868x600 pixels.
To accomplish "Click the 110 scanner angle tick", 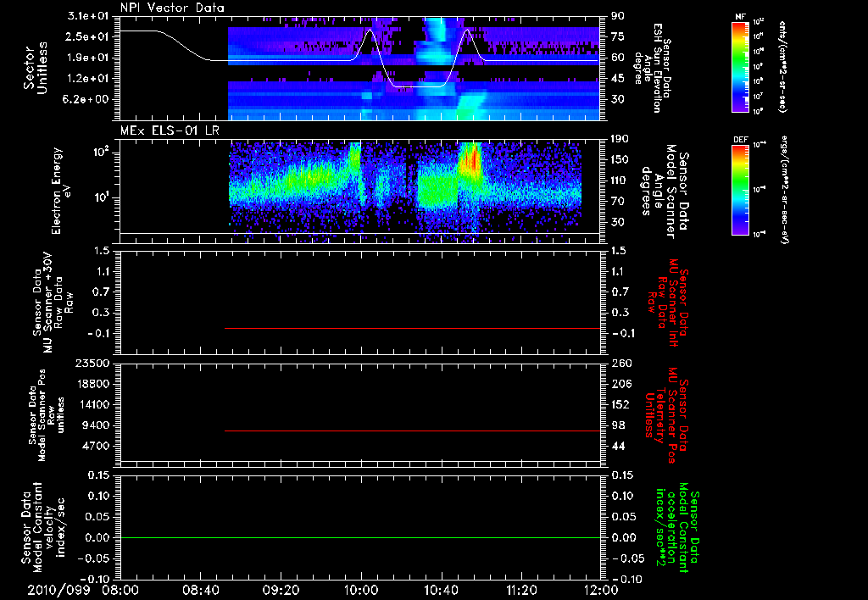I will point(620,181).
